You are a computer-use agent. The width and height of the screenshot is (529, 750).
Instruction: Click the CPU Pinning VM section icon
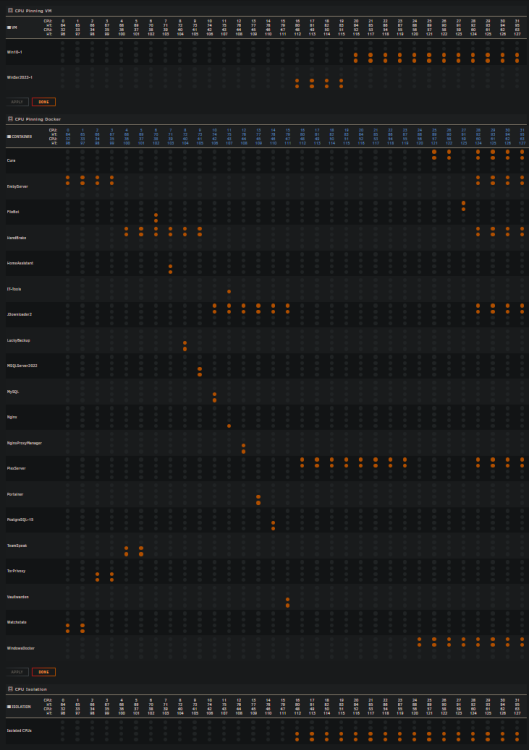point(10,11)
